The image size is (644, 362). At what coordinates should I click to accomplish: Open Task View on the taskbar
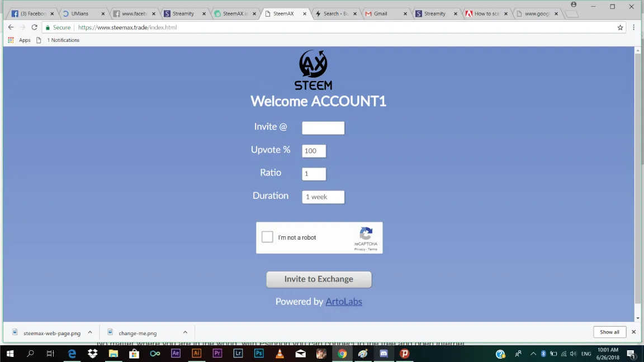50,354
